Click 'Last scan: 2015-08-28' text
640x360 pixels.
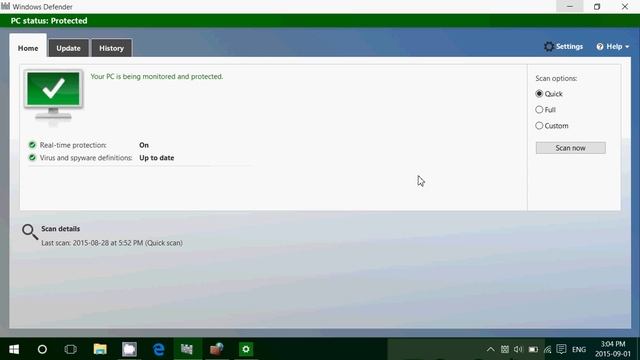(x=112, y=243)
